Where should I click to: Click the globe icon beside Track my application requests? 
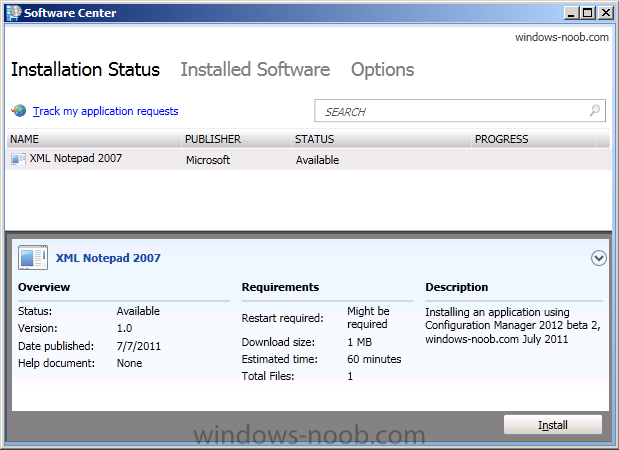coord(19,111)
